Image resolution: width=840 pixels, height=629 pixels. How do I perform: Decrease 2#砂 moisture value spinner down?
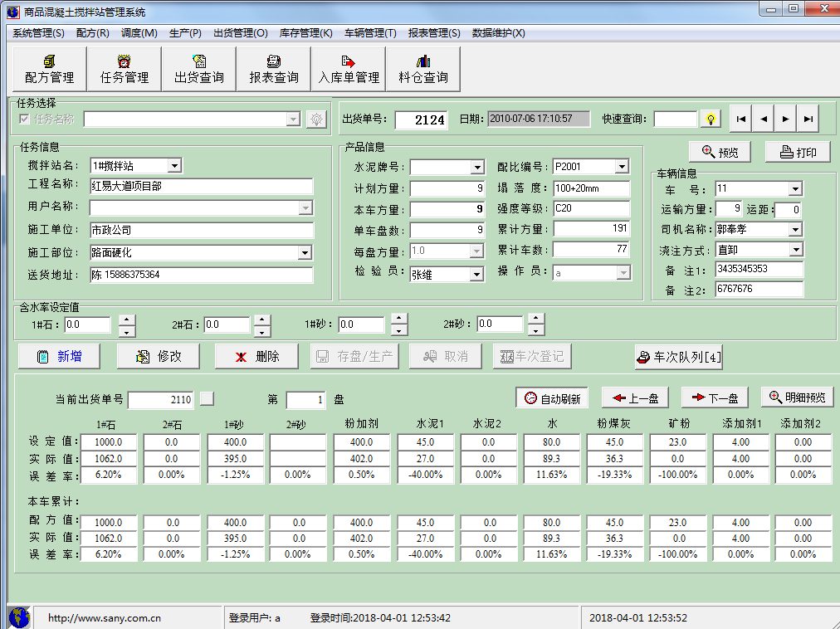535,330
